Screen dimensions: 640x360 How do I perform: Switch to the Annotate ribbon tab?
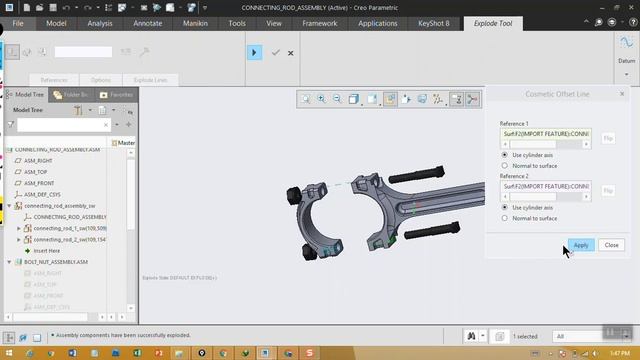148,23
